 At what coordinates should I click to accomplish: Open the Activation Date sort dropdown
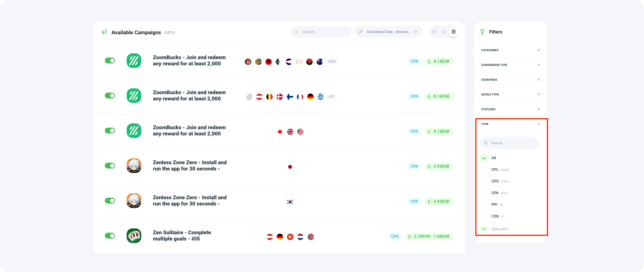click(388, 32)
